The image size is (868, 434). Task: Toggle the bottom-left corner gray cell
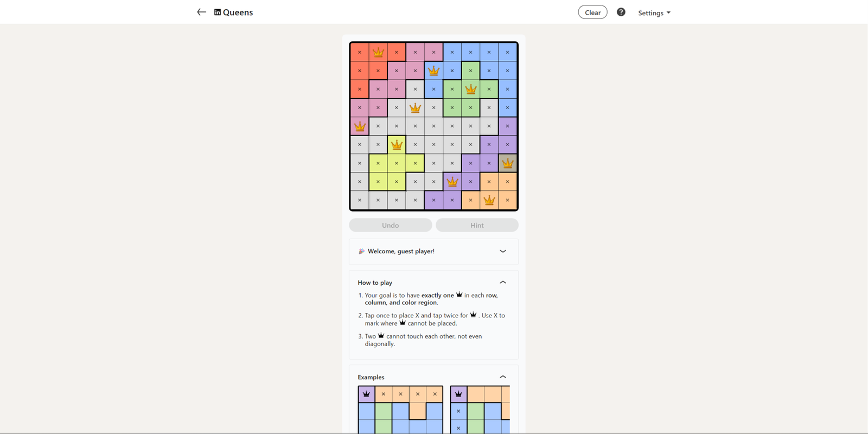pyautogui.click(x=360, y=200)
